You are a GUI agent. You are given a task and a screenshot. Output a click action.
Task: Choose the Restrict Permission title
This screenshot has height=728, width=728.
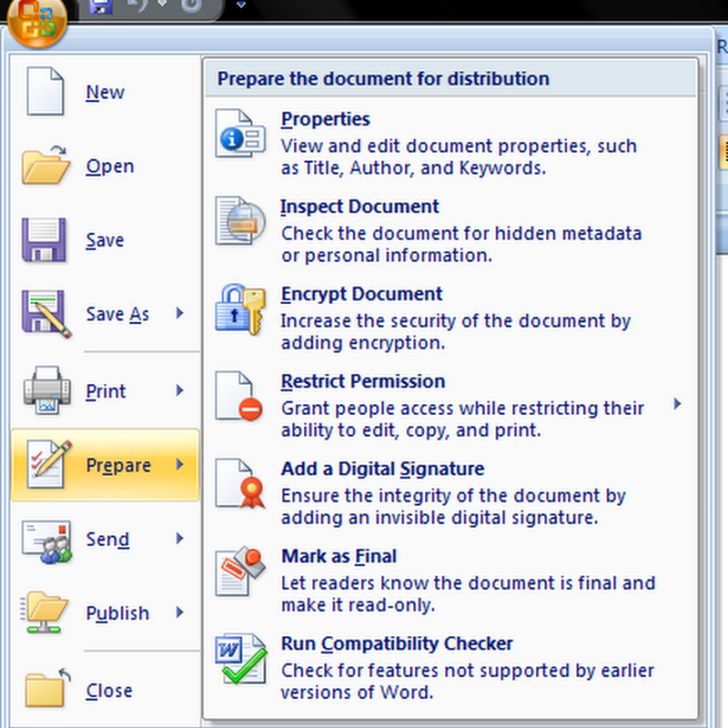[x=363, y=381]
